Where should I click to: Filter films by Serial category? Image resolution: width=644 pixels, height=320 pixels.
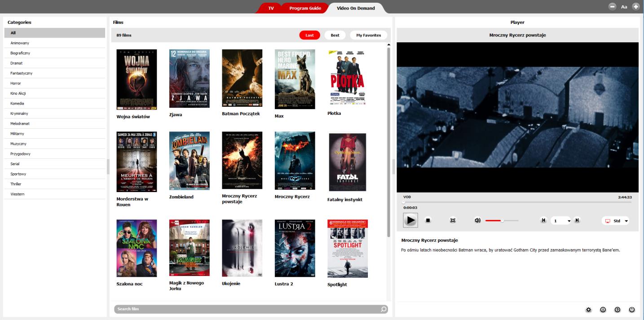[x=55, y=164]
